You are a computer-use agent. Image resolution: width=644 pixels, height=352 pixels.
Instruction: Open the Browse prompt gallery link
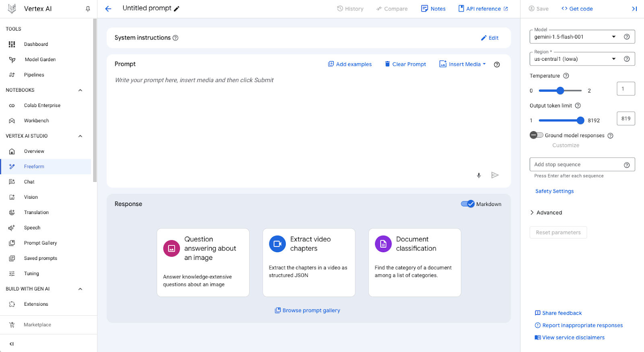pyautogui.click(x=308, y=311)
